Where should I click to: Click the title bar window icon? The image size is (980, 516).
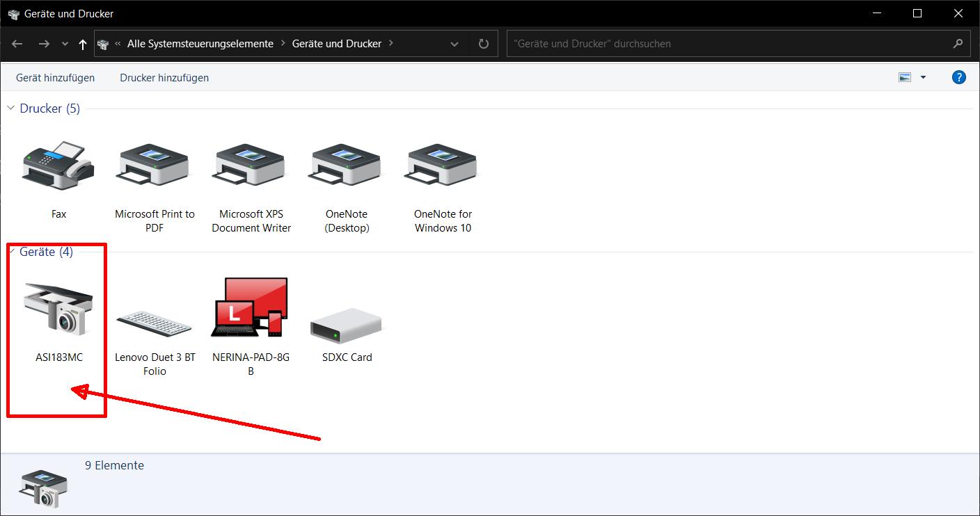[12, 13]
